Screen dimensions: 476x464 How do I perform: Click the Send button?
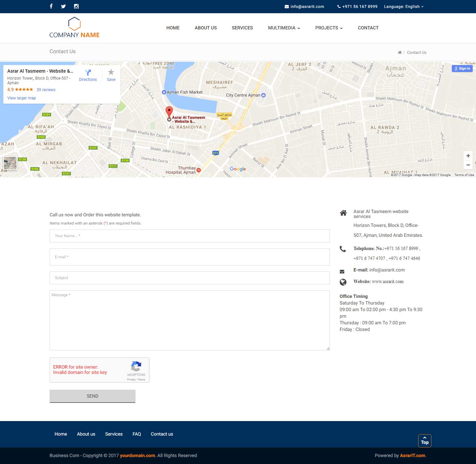93,396
